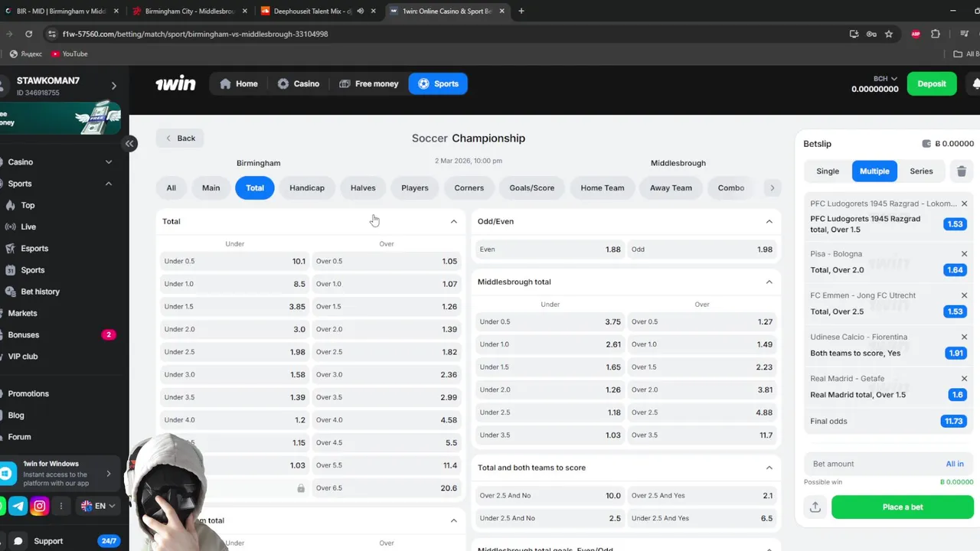Open browser extensions puzzle icon

pos(936,34)
